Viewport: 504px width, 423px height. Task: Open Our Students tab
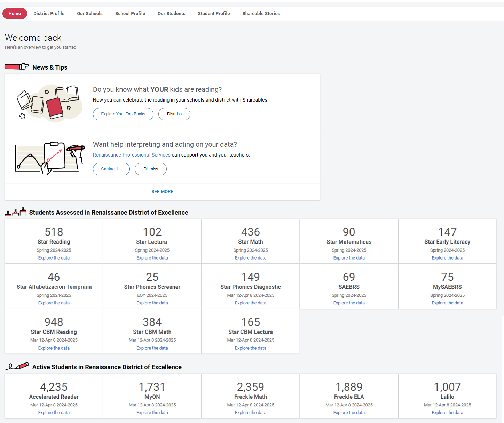point(172,14)
